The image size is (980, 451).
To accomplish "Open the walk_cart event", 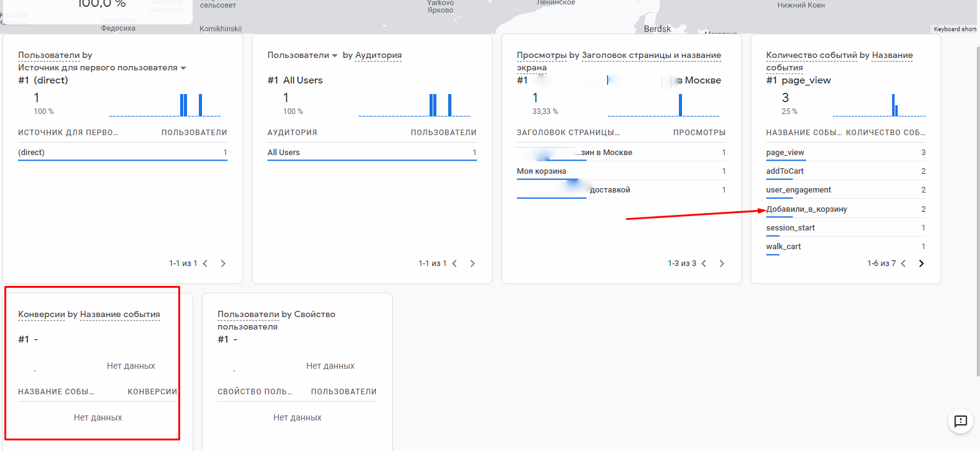I will [x=784, y=247].
